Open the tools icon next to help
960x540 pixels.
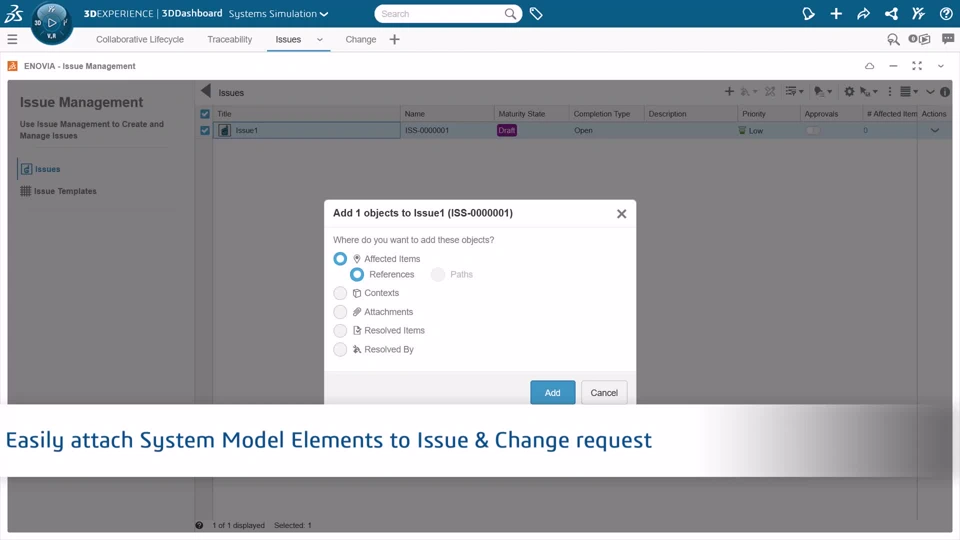coord(918,13)
